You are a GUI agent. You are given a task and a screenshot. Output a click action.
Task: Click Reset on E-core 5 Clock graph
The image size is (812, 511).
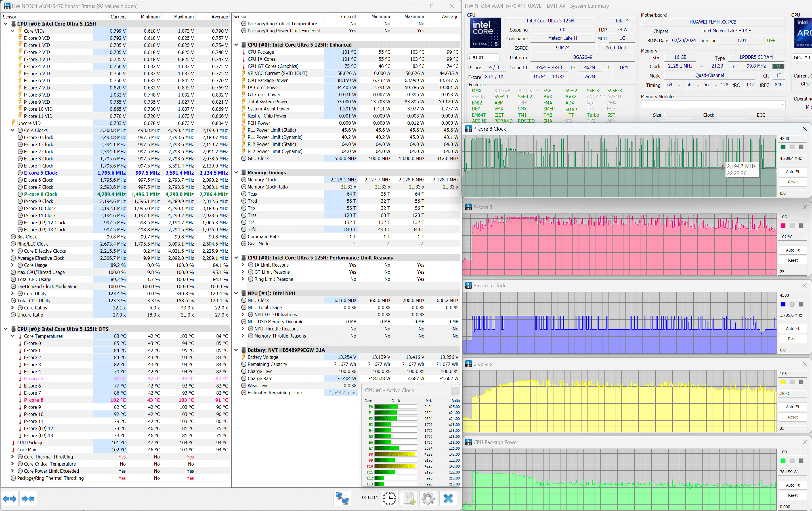(x=792, y=339)
